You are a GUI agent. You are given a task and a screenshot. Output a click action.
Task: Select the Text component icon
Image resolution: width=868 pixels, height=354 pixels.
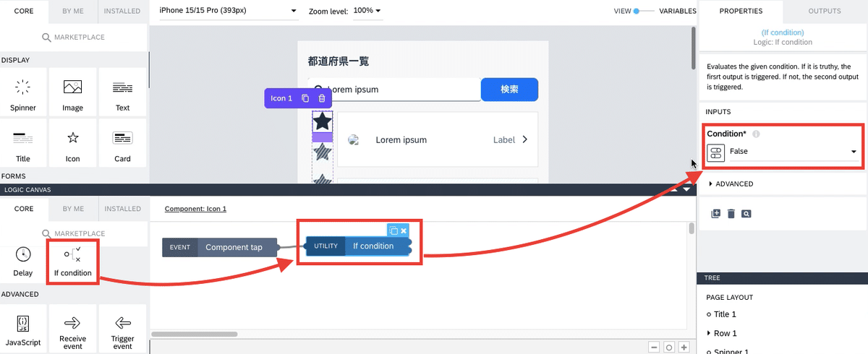point(122,92)
